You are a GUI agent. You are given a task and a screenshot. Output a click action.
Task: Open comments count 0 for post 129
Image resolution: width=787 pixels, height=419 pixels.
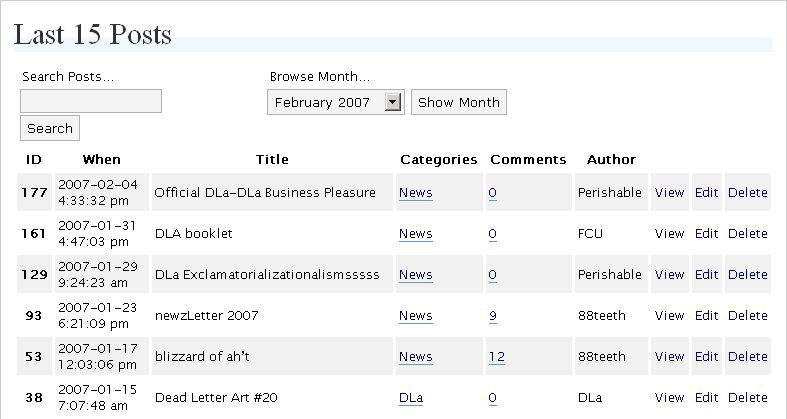(x=492, y=275)
